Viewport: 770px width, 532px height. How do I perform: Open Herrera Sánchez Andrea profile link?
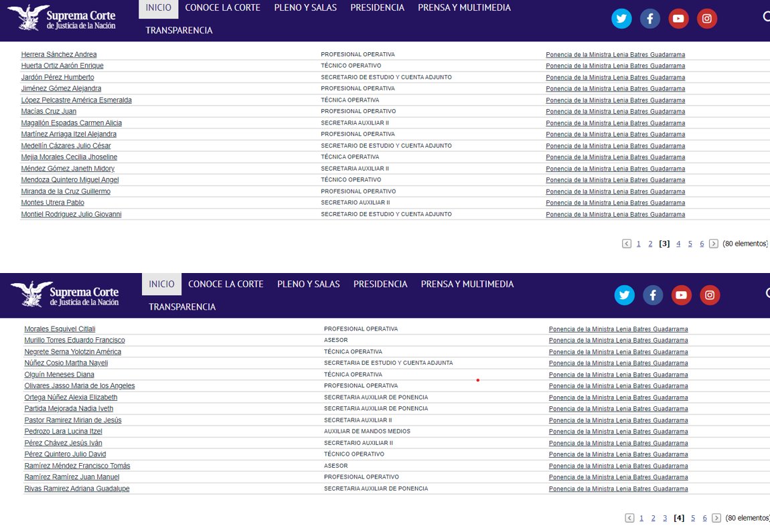[x=59, y=54]
